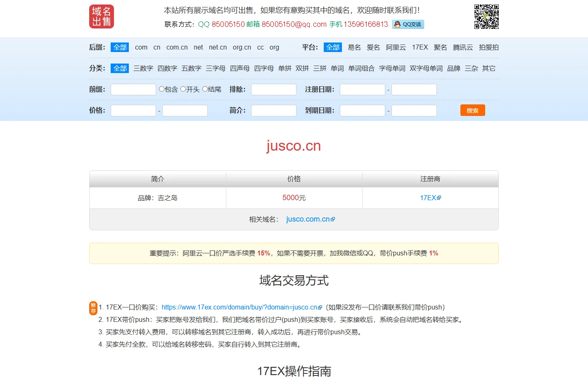Select the 包含 radio button
Viewport: 588px width, 385px height.
[161, 89]
